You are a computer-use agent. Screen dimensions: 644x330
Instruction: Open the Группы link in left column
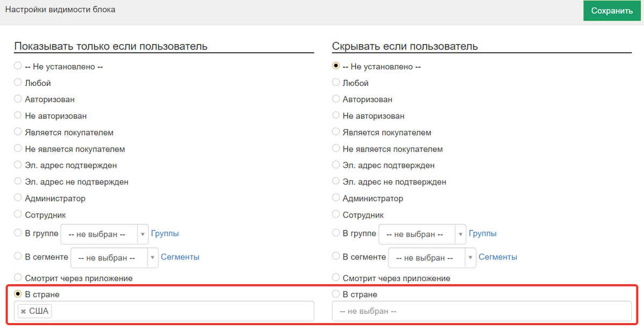click(x=165, y=233)
